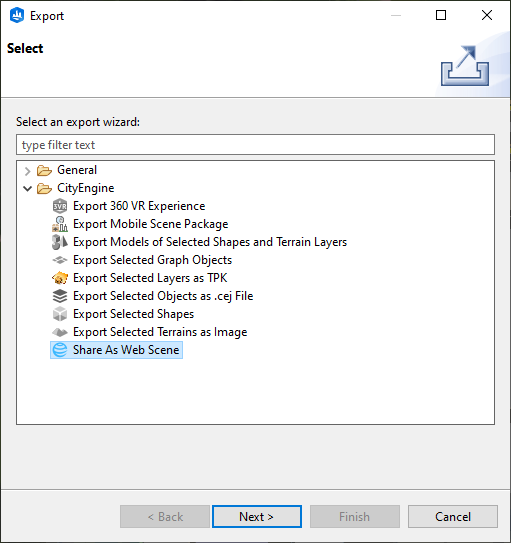The image size is (511, 543).
Task: Collapse the CityEngine folder chevron
Action: coord(28,188)
